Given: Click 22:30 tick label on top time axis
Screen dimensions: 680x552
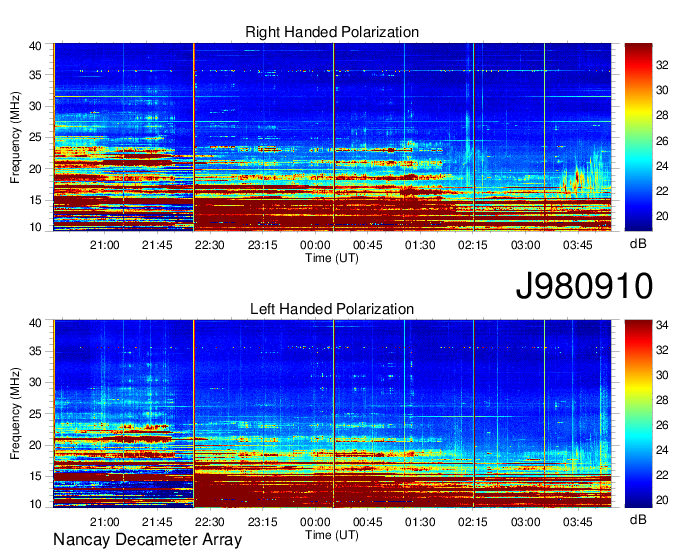Looking at the screenshot, I should [209, 245].
